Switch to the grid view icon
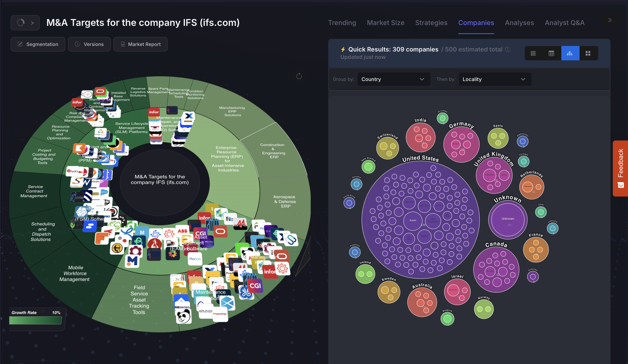 (533, 53)
